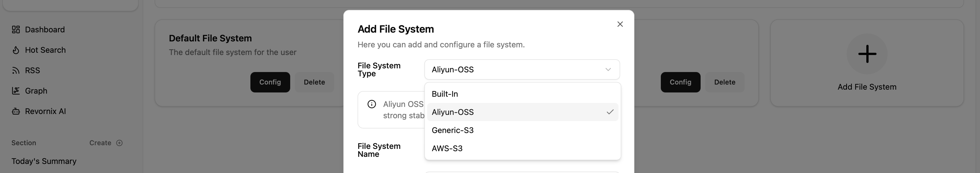The height and width of the screenshot is (173, 980).
Task: Open Today's Summary section
Action: (x=44, y=161)
